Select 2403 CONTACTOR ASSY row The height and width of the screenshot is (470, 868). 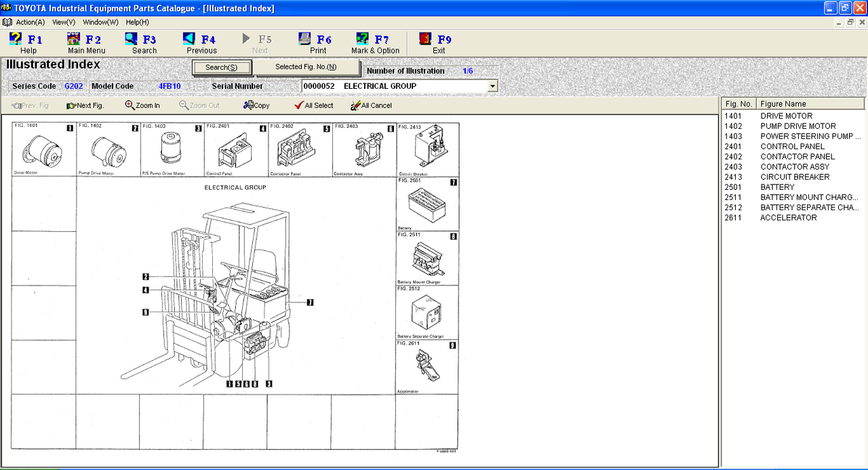click(x=793, y=167)
